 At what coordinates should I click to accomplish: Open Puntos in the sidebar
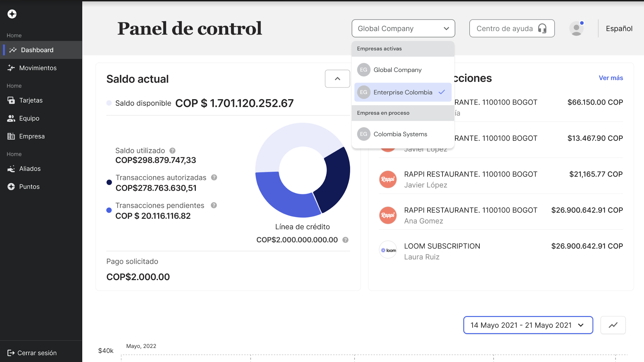pos(41,187)
